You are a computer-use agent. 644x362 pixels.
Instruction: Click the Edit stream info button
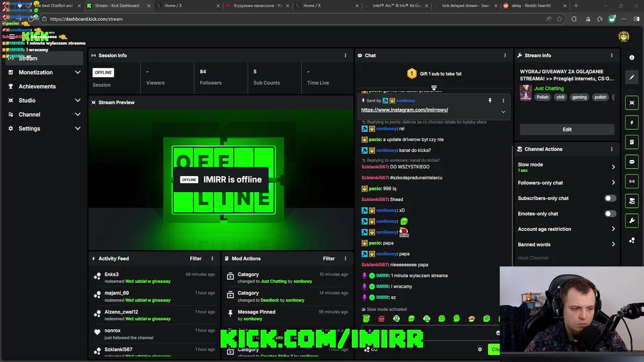point(567,129)
